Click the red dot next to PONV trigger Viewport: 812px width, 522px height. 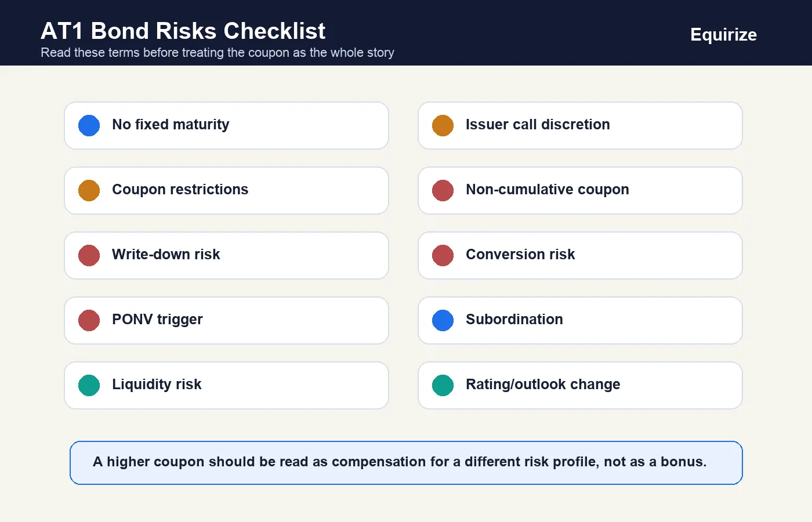pyautogui.click(x=89, y=320)
